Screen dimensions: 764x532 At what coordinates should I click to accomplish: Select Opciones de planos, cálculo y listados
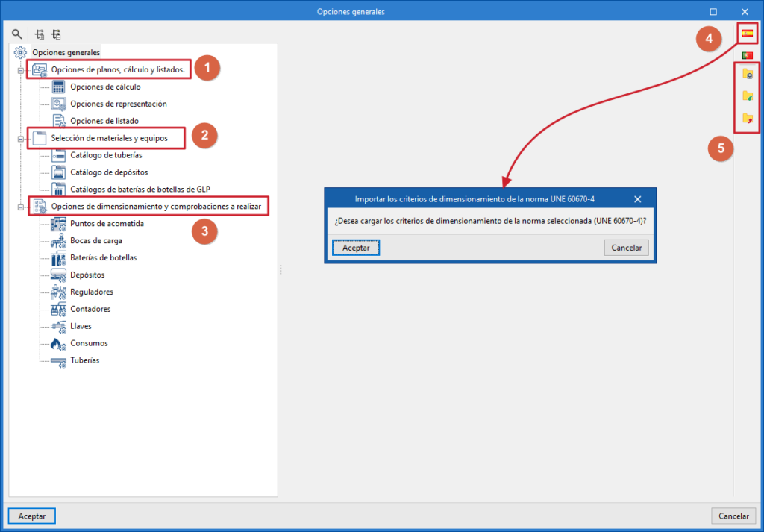118,69
